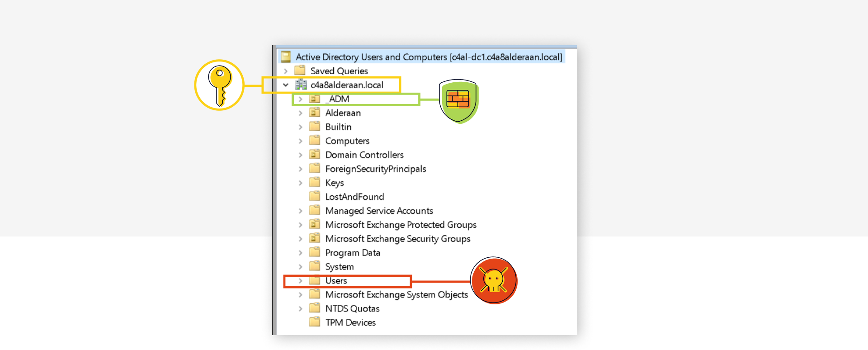Click the Program Data folder icon
This screenshot has width=868, height=350.
click(x=315, y=252)
